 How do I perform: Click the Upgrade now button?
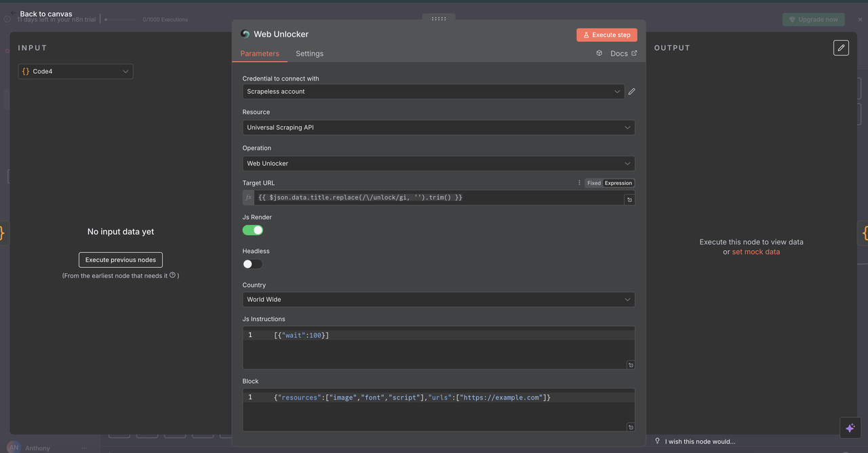[814, 20]
